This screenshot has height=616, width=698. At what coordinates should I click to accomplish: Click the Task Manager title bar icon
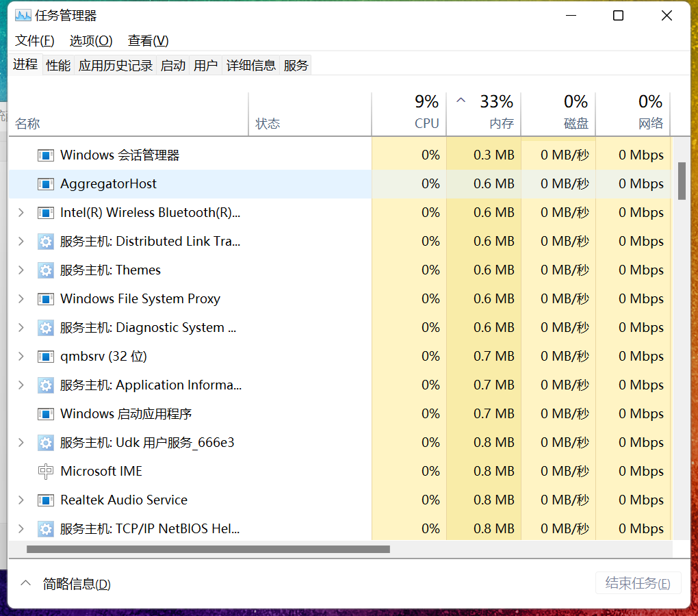click(23, 16)
